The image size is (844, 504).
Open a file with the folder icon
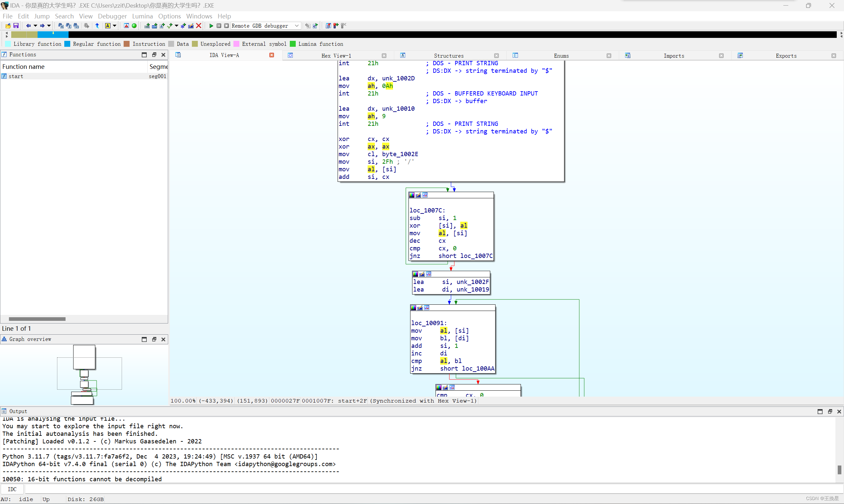pos(8,26)
